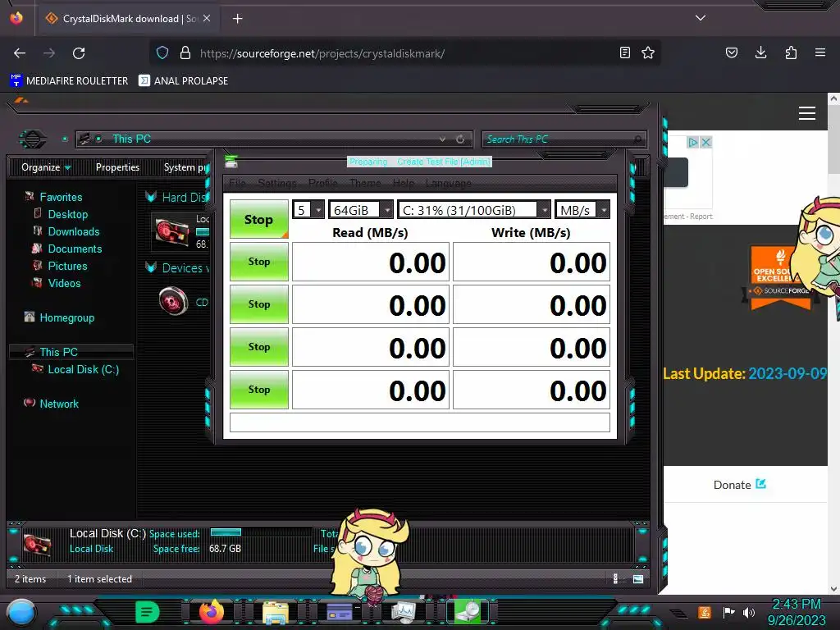Select Pictures under Favorites
The width and height of the screenshot is (840, 630).
point(67,266)
